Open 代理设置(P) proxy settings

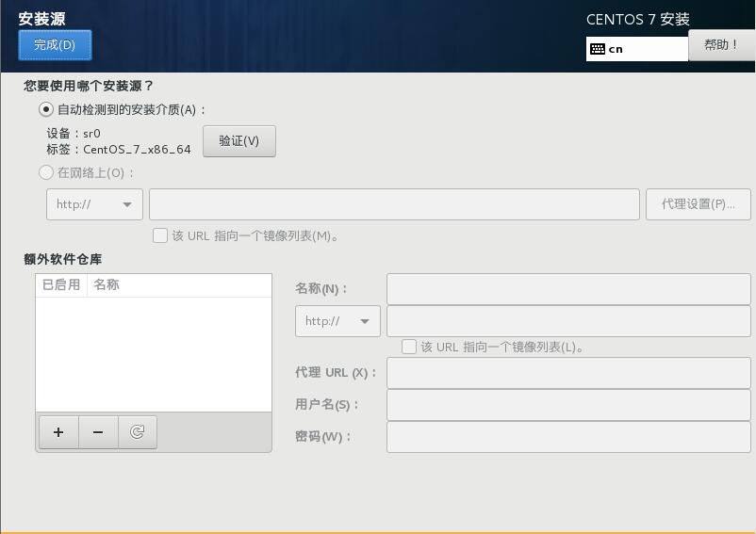pos(698,204)
